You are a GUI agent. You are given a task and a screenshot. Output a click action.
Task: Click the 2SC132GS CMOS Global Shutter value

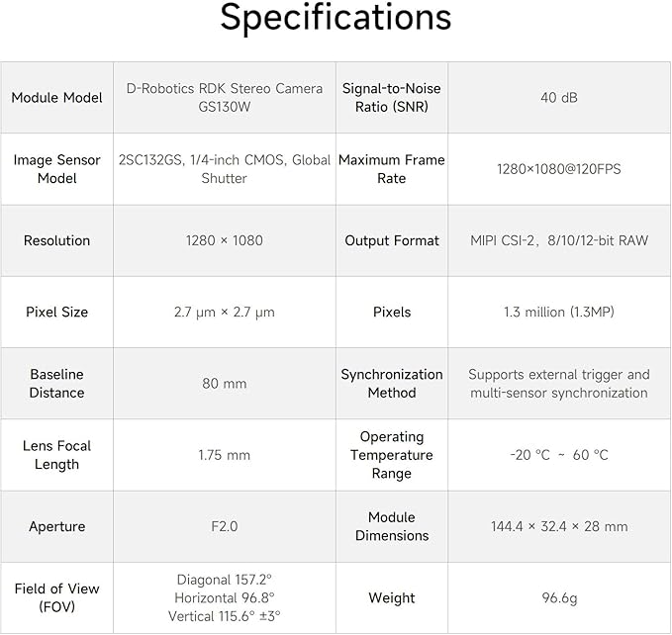[225, 169]
